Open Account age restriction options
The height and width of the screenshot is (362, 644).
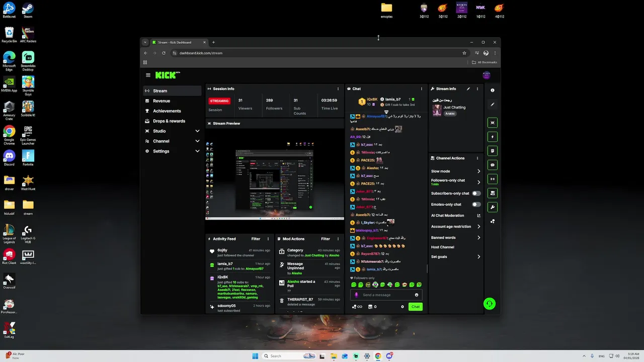[456, 227]
